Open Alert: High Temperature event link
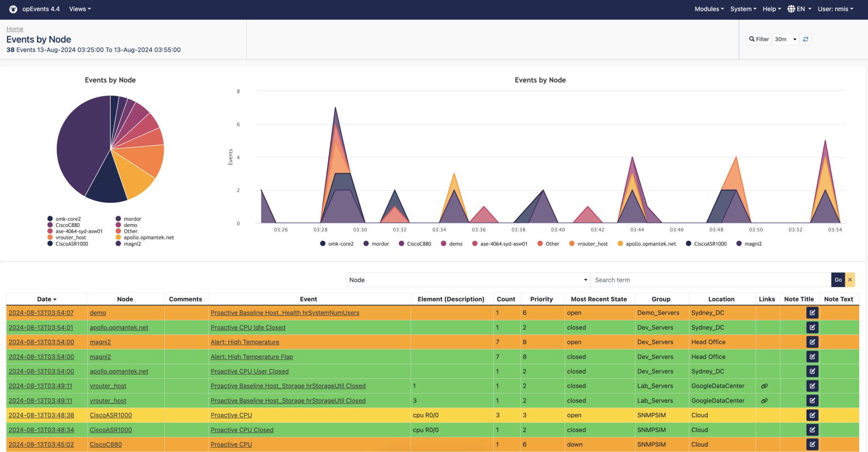The height and width of the screenshot is (452, 868). pos(245,342)
